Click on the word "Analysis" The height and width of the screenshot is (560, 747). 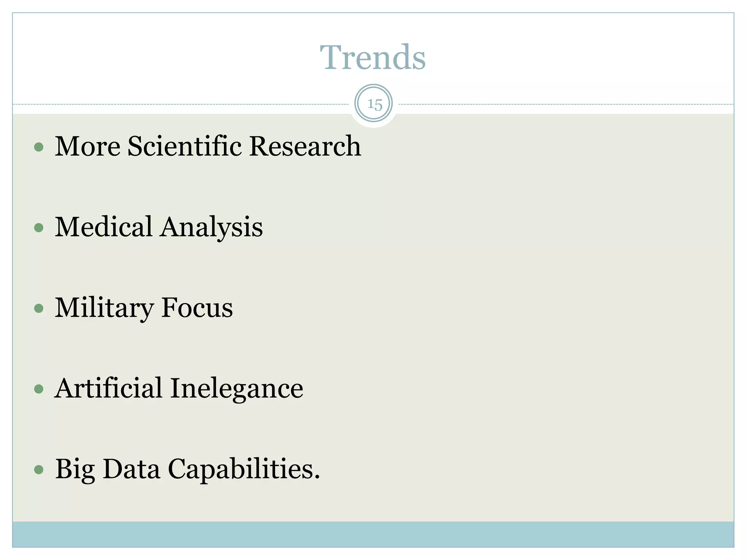point(212,228)
